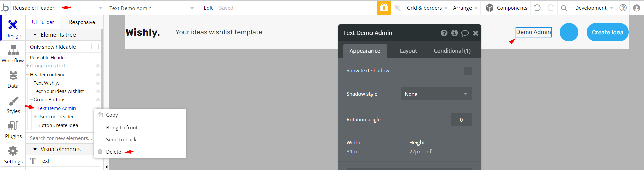This screenshot has height=170, width=644.
Task: Click the Create Idea button
Action: click(607, 32)
